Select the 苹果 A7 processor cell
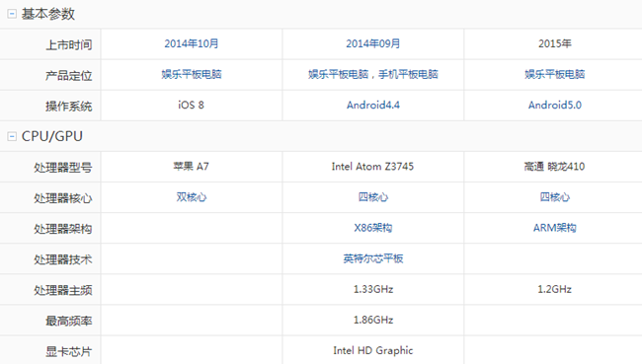The image size is (642, 364). point(192,167)
